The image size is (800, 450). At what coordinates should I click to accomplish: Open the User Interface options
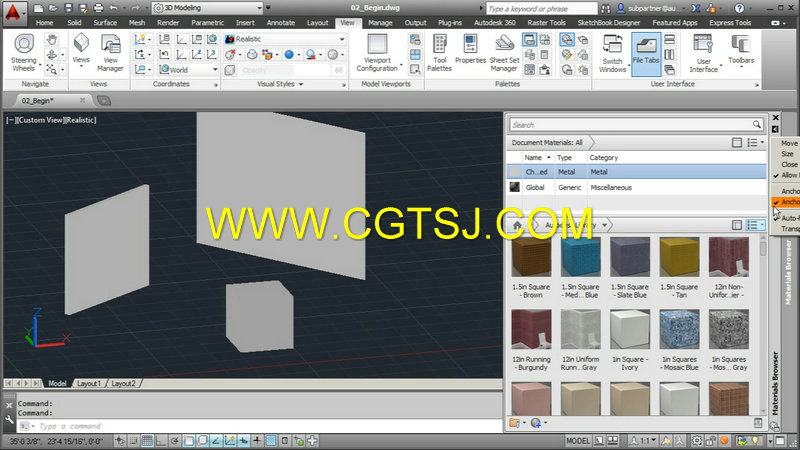point(704,54)
